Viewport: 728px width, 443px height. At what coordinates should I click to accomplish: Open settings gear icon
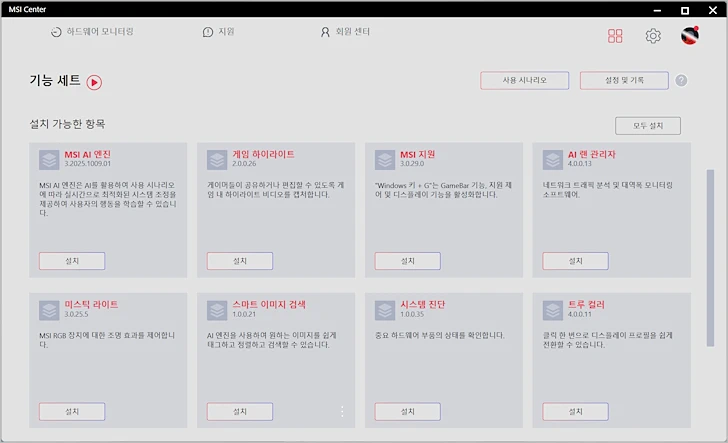tap(653, 36)
